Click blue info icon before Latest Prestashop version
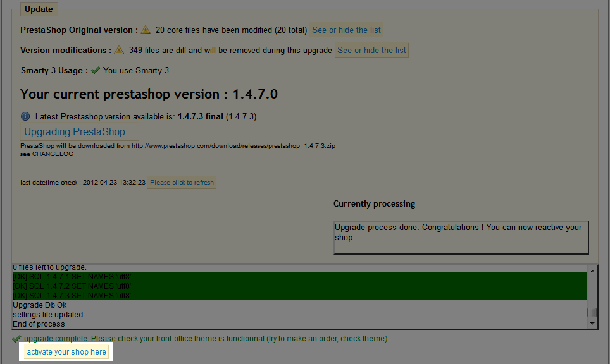The width and height of the screenshot is (610, 364). (25, 116)
